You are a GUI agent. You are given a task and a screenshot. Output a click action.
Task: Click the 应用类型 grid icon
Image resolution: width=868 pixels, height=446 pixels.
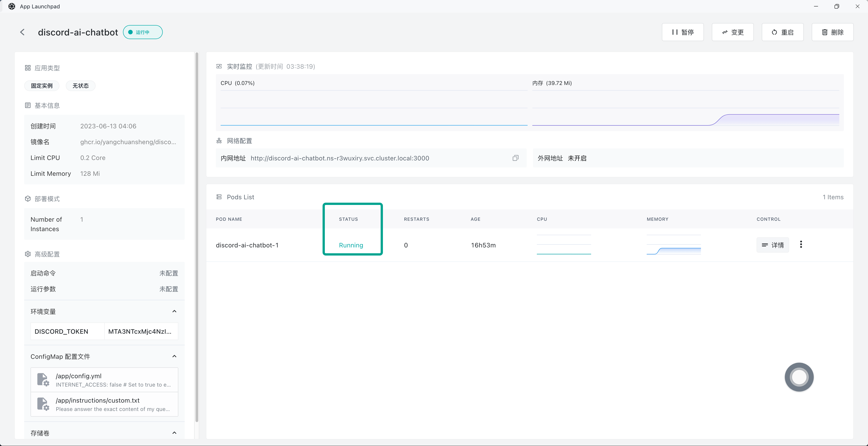tap(28, 68)
